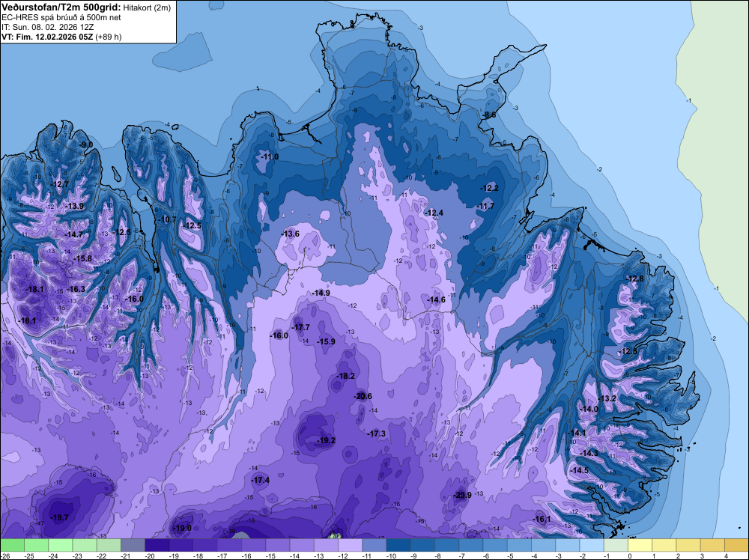The width and height of the screenshot is (749, 560).
Task: Click the -12.8 east coast value
Action: [635, 279]
